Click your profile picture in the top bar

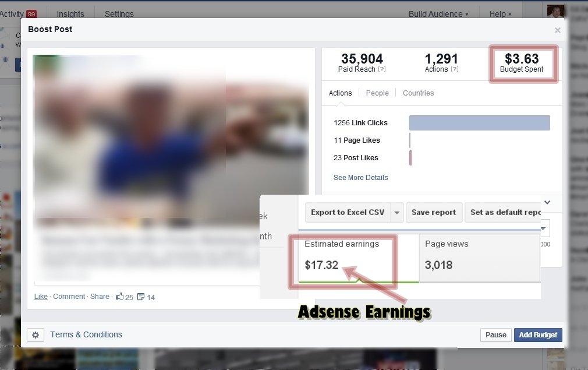[556, 10]
